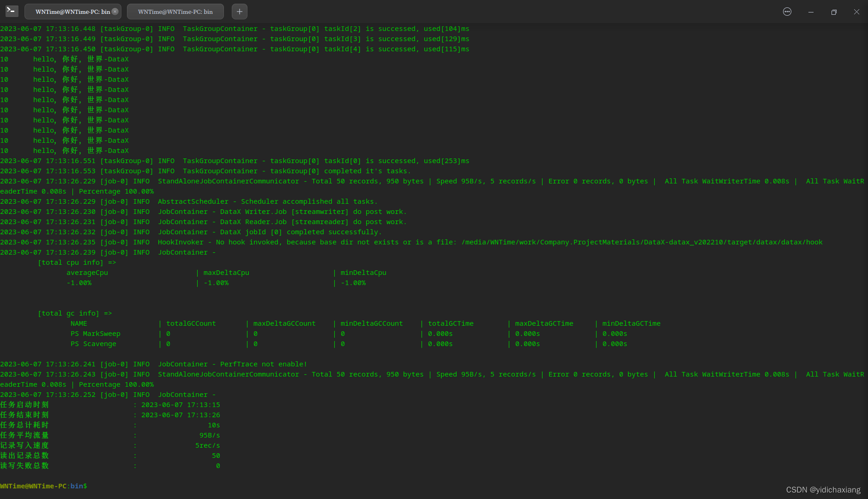Click the '[total gc info] =>' heading
868x499 pixels.
point(75,313)
